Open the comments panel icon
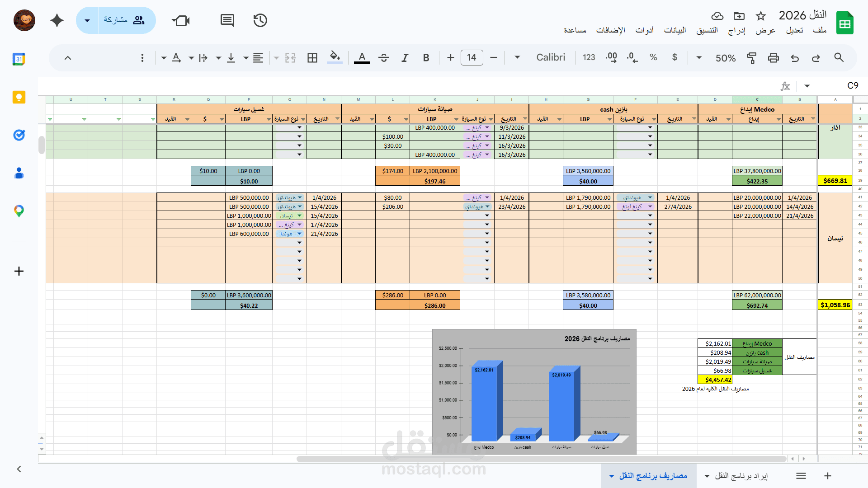Viewport: 868px width, 488px height. tap(227, 20)
